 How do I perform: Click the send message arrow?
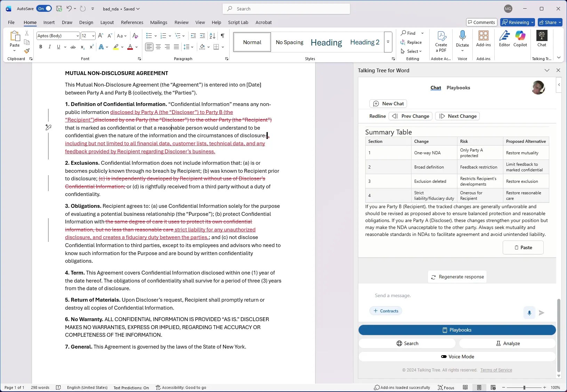pos(542,313)
